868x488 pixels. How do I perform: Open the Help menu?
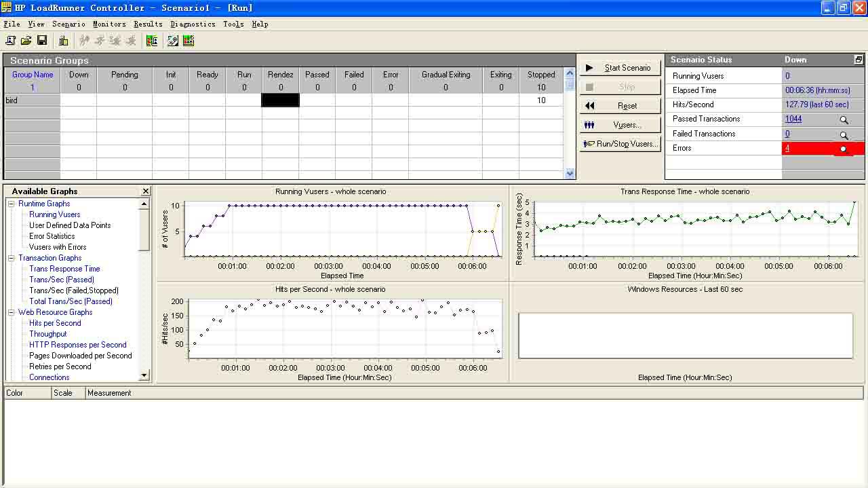tap(260, 24)
